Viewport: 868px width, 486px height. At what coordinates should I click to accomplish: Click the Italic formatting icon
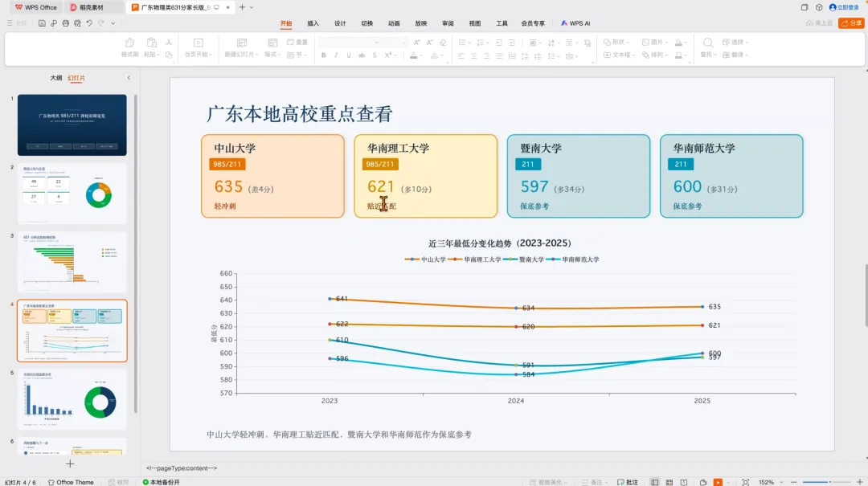[x=336, y=55]
